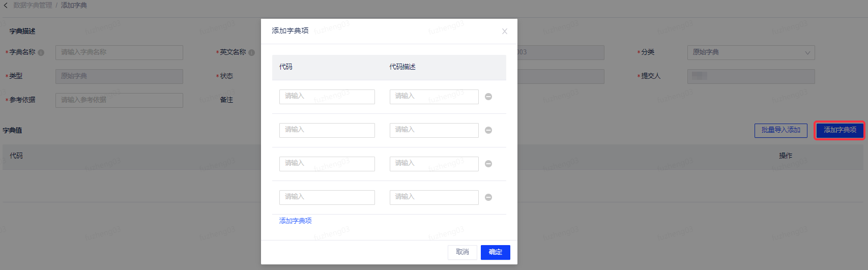Open the 分类 dropdown showing 原始字典
Screen dimensions: 868x270
pos(751,52)
